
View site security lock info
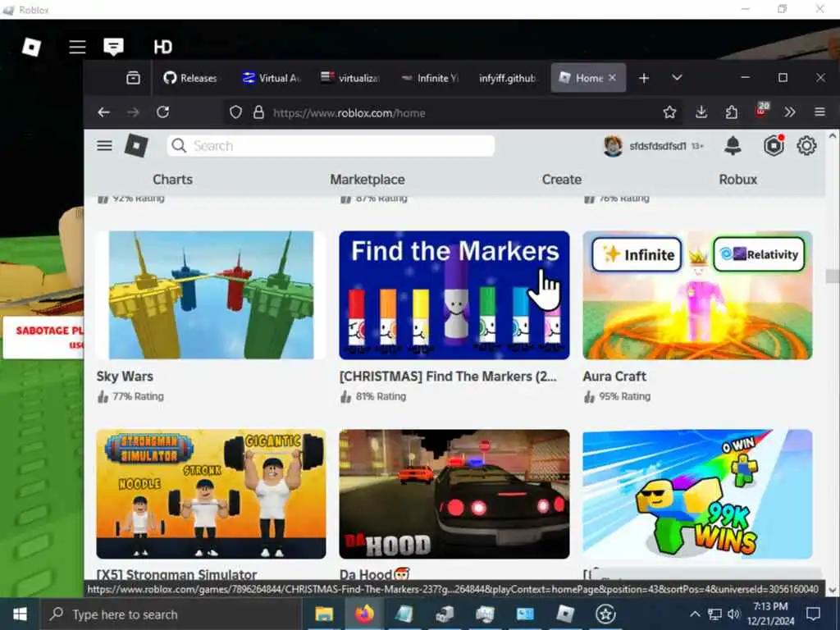pyautogui.click(x=258, y=112)
